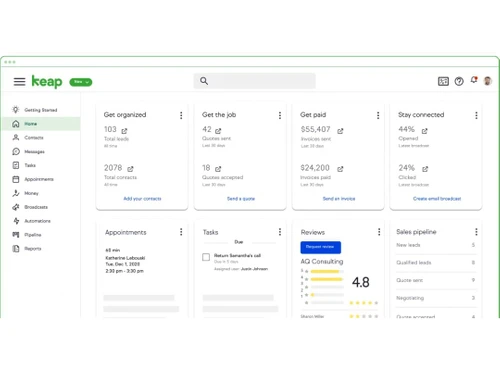Expand the green New dropdown pill
Viewport: 500px width, 375px height.
[x=81, y=82]
